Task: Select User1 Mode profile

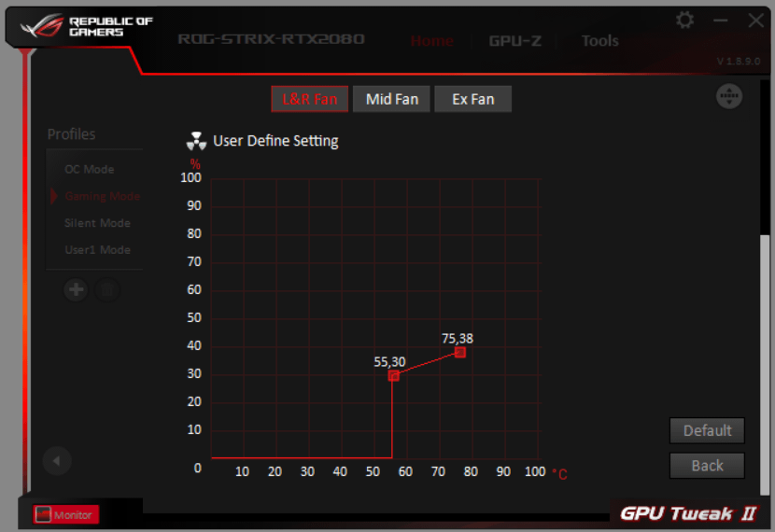Action: (x=97, y=249)
